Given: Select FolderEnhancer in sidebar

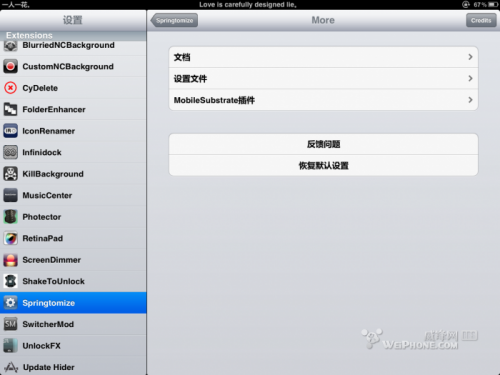Looking at the screenshot, I should [x=73, y=109].
